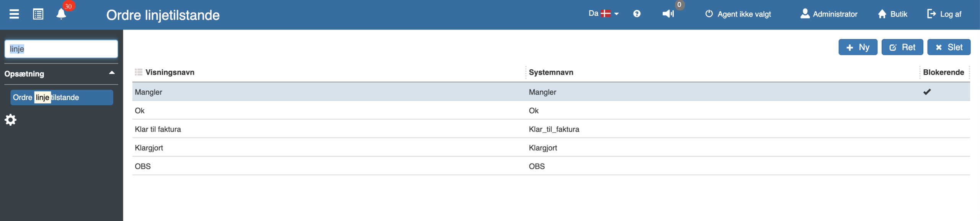This screenshot has height=221, width=980.
Task: Click the Slet button
Action: (949, 47)
